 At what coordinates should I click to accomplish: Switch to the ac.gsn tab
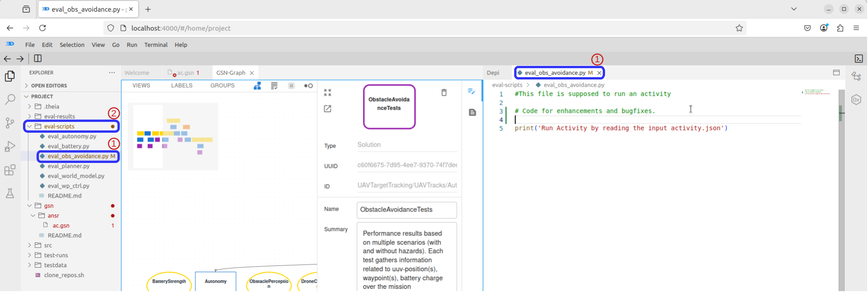tap(185, 73)
